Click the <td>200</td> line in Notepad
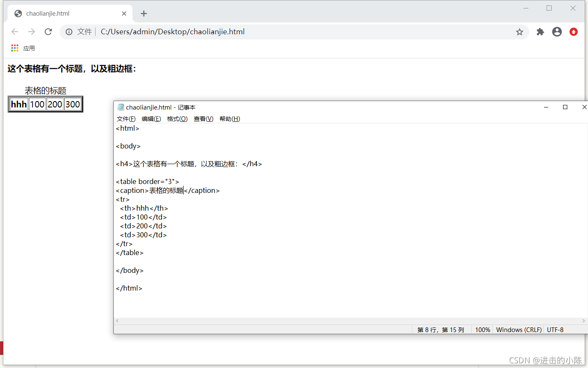 point(143,226)
